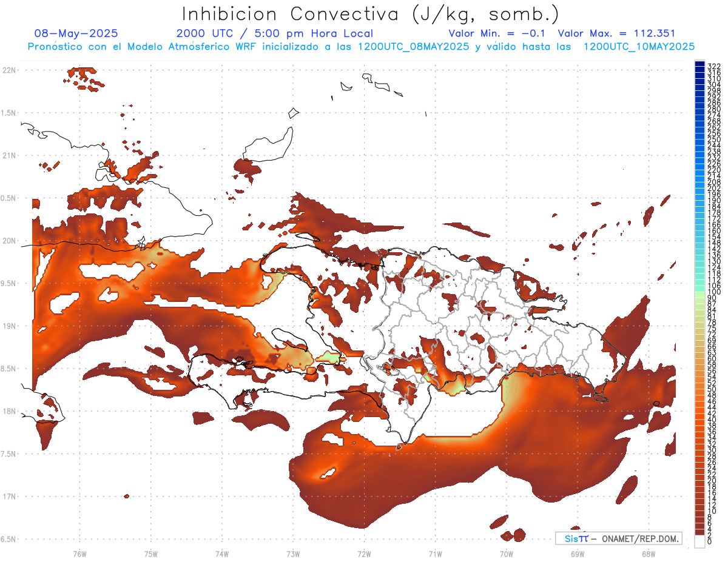Click the '70W' longitude label
Image resolution: width=728 pixels, height=562 pixels.
point(506,554)
